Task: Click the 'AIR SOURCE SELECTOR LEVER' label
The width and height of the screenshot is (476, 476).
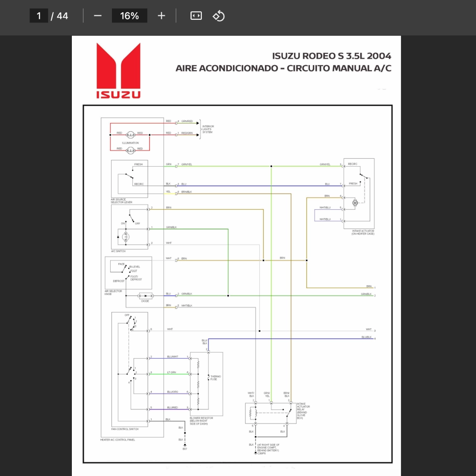Action: [x=122, y=201]
